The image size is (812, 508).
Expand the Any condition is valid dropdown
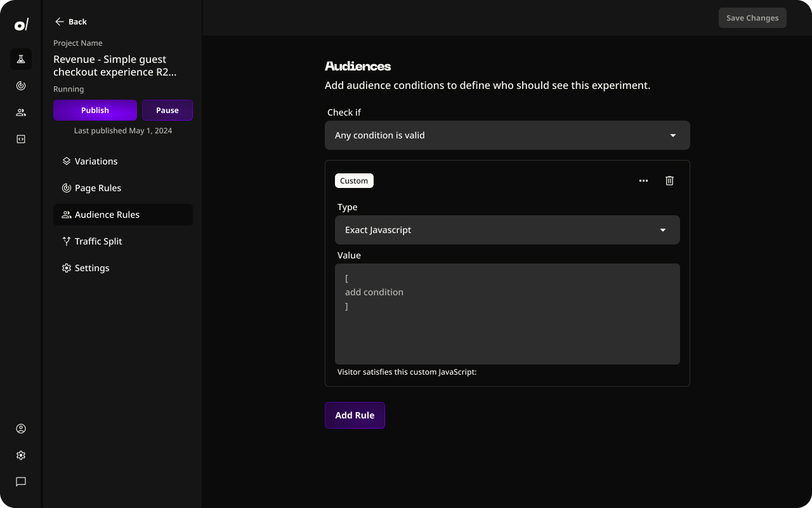507,135
